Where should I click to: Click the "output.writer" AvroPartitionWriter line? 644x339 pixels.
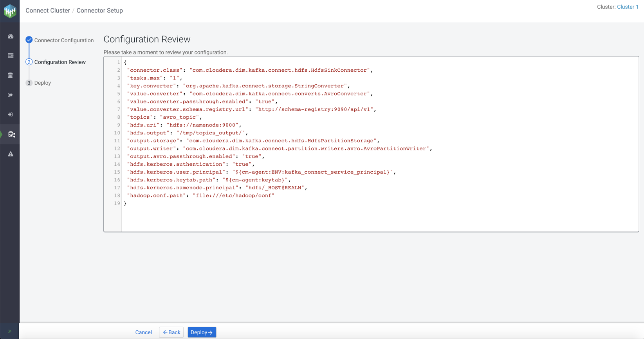[280, 149]
